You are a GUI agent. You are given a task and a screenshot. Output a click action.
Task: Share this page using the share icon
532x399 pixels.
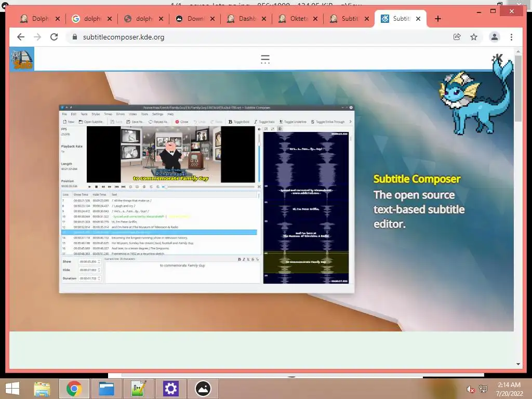point(457,37)
